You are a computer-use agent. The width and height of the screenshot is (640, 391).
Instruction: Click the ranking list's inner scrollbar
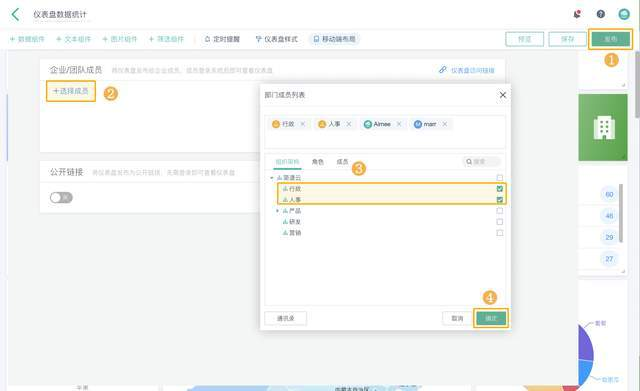621,213
